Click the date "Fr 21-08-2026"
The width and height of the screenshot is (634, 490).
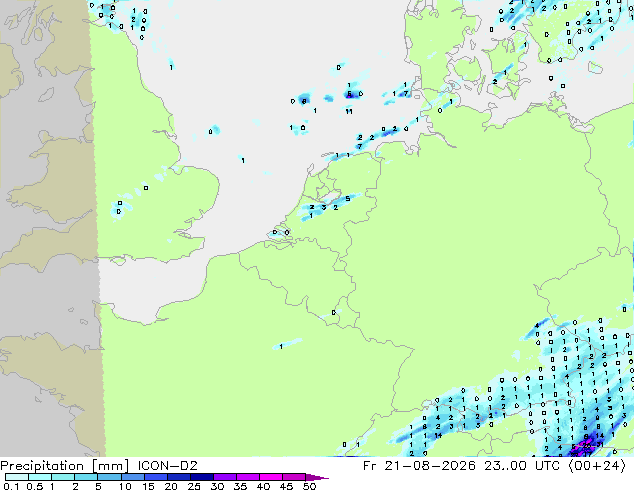tap(419, 466)
